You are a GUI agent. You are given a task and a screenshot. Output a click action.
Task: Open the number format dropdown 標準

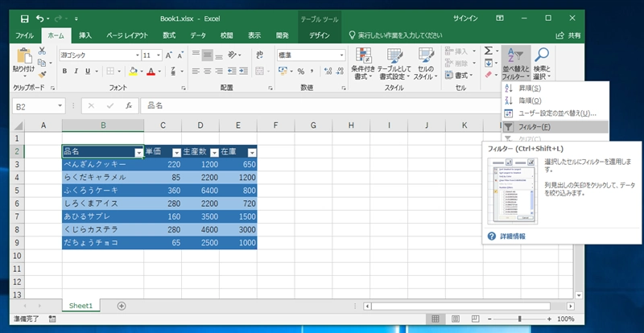[x=342, y=55]
